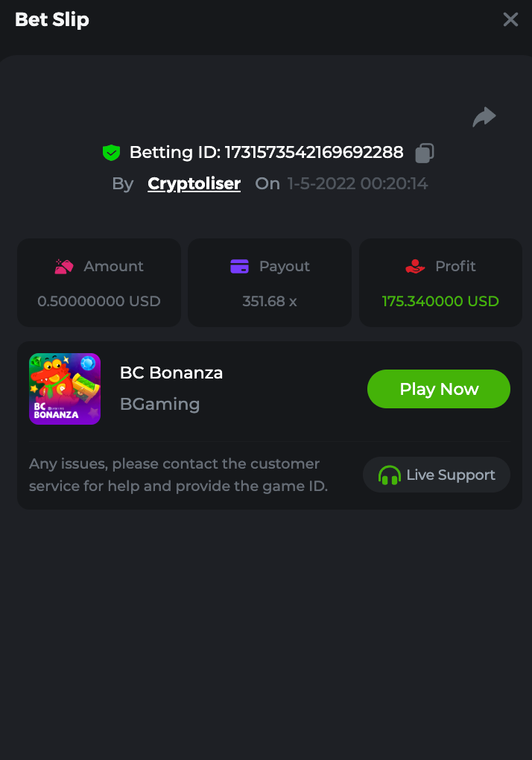Click the Bet Slip header title
This screenshot has height=760, width=532.
(x=52, y=19)
